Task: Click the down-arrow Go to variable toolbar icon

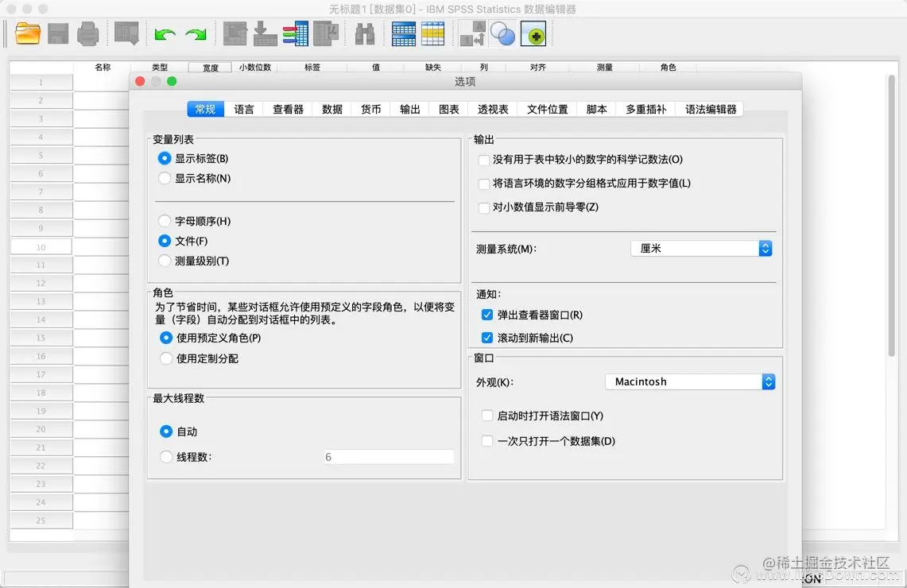Action: coord(265,33)
